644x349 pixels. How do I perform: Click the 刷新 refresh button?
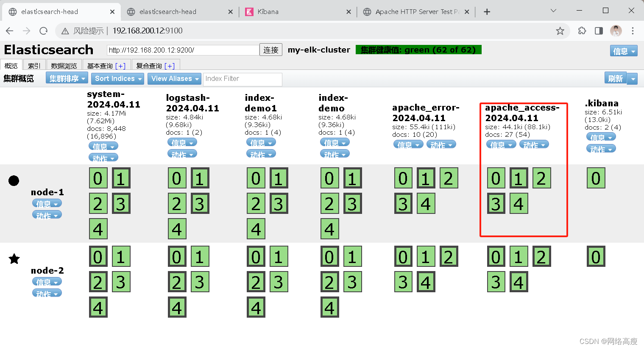(616, 78)
